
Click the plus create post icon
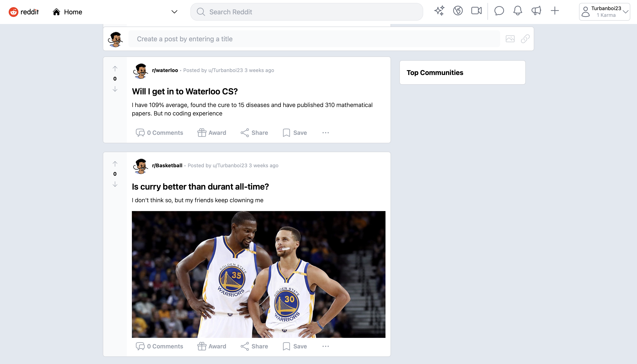(554, 11)
